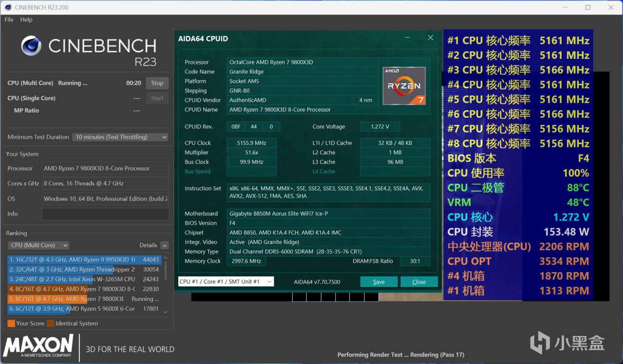Screen dimensions: 623x364
Task: Click the MAXON logo at bottom left
Action: (38, 346)
